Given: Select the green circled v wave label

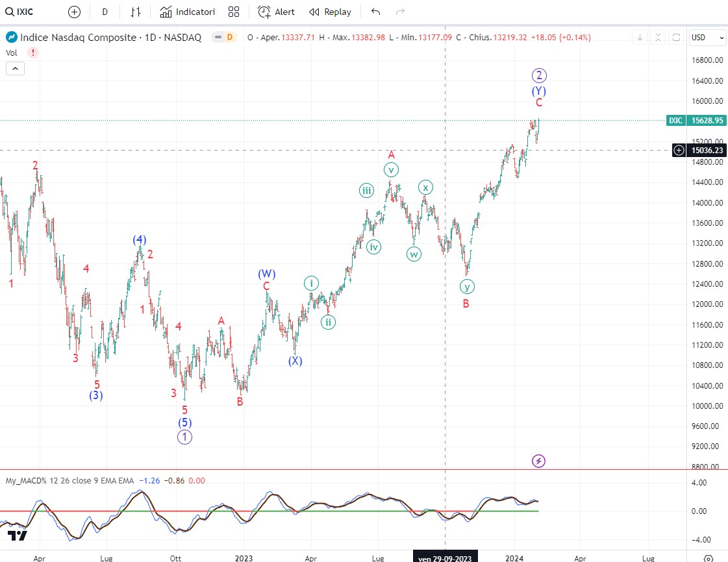Looking at the screenshot, I should 392,170.
